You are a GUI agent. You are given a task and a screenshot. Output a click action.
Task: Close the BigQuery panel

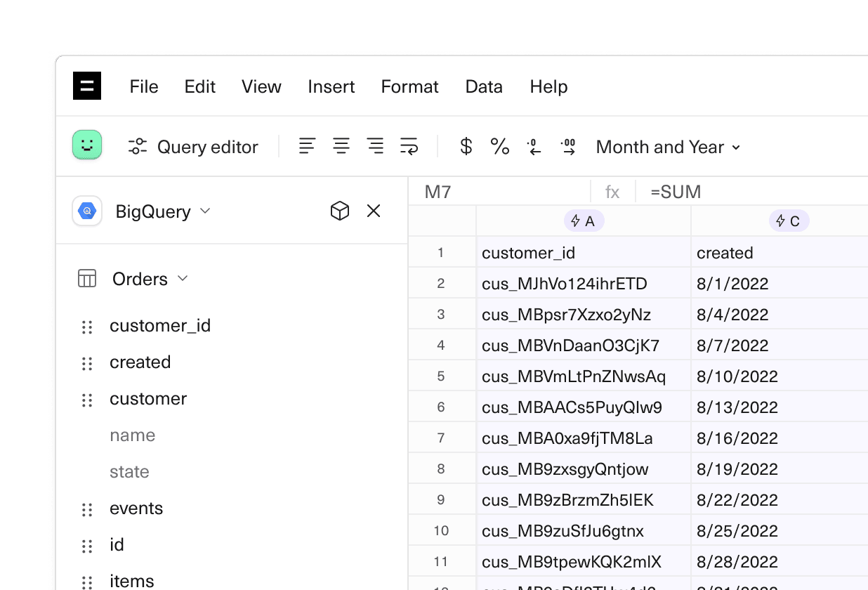373,211
